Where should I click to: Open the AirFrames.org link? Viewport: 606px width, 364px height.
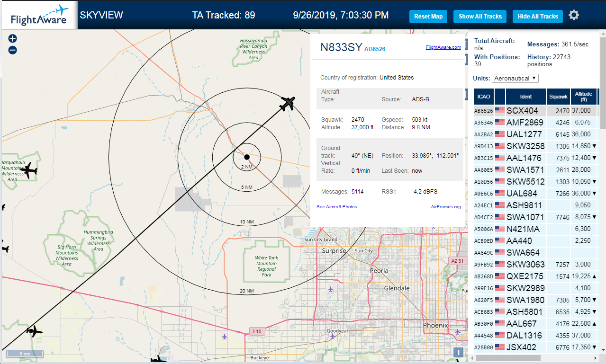click(446, 206)
